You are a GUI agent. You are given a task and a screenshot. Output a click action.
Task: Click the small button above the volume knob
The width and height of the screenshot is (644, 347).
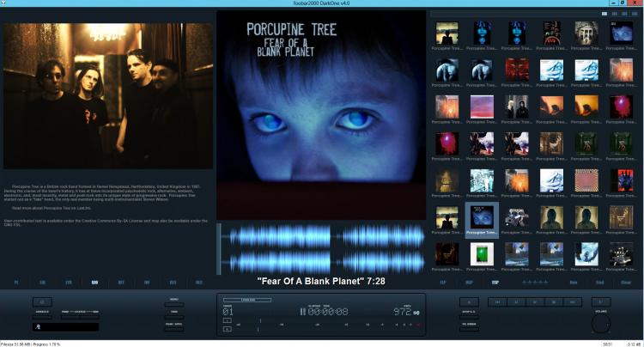601,302
